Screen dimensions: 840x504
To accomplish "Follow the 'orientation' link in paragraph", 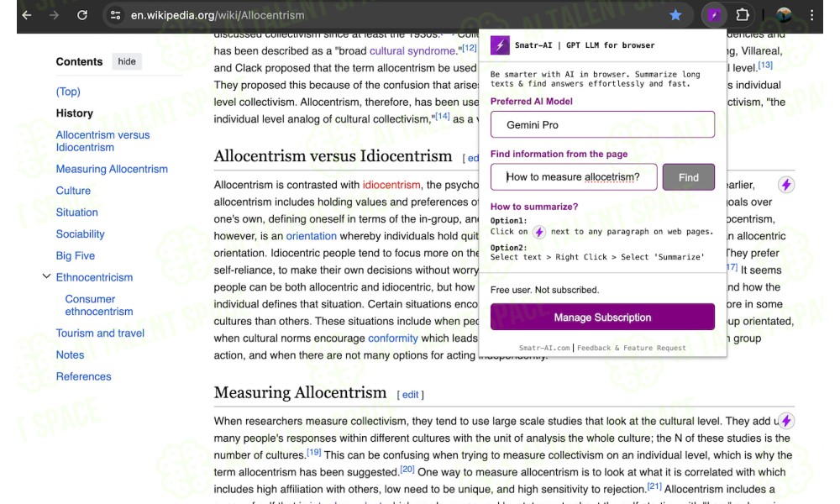I will [x=312, y=236].
